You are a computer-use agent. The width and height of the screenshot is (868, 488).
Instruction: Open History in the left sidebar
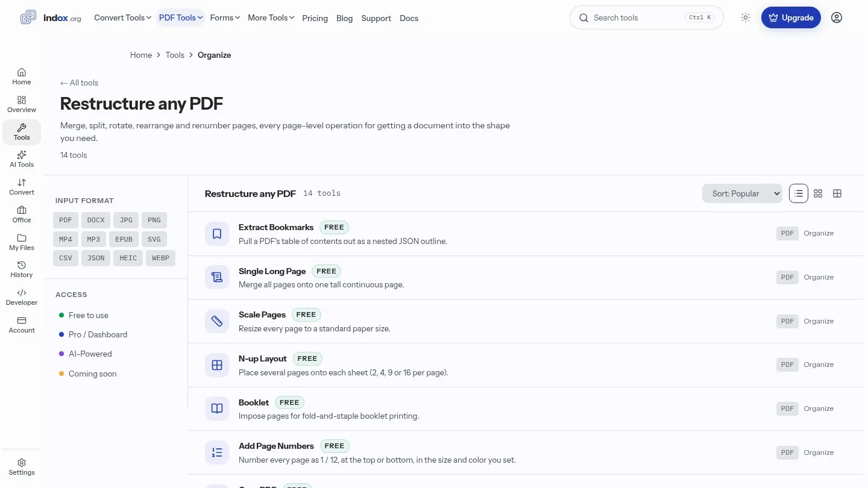[x=22, y=269]
